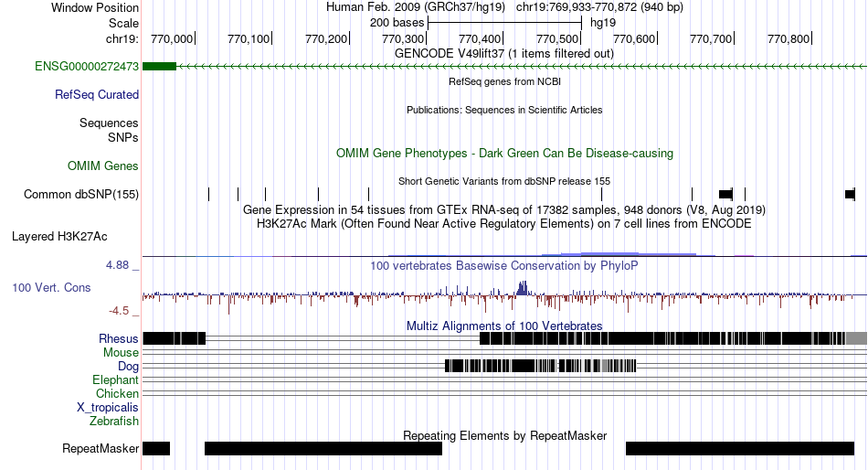Select the Chicken alignment row label
Image resolution: width=868 pixels, height=470 pixels.
coord(117,393)
